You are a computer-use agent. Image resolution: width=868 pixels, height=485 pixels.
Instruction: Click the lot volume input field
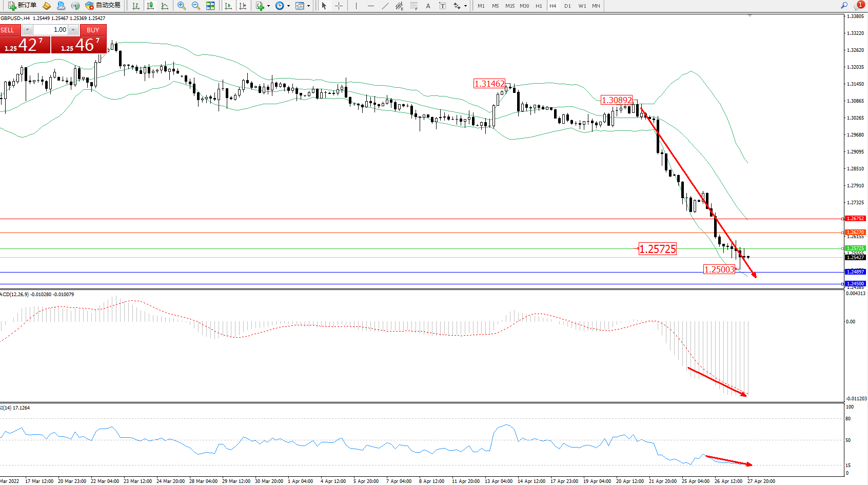tap(51, 30)
